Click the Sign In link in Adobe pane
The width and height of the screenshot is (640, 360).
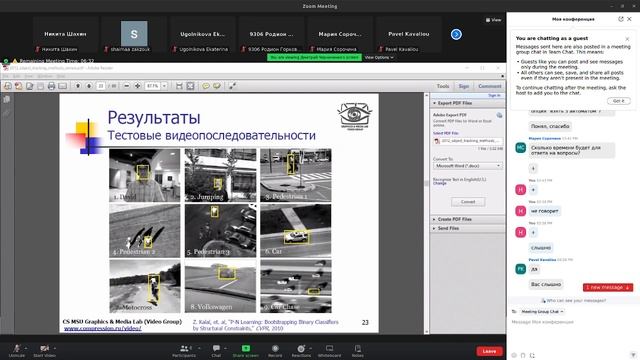[x=494, y=96]
